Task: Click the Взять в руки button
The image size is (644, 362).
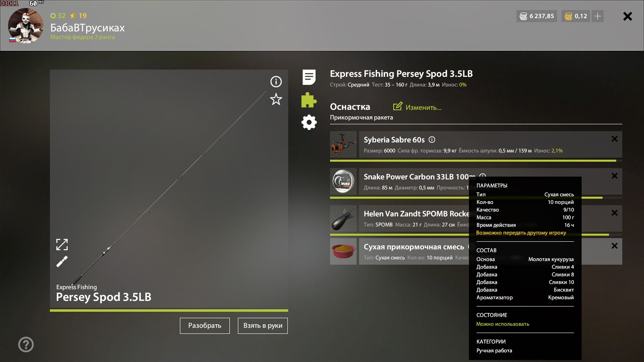Action: pyautogui.click(x=263, y=326)
